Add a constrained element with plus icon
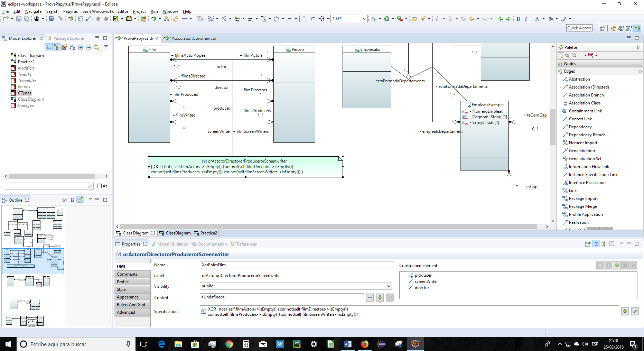Screen dimensions: 644x351 tap(617, 265)
